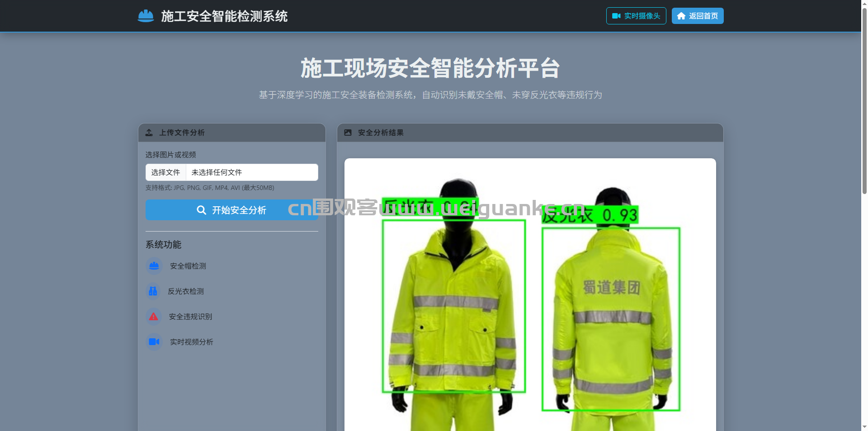Click the red warning triangle icon

[154, 317]
